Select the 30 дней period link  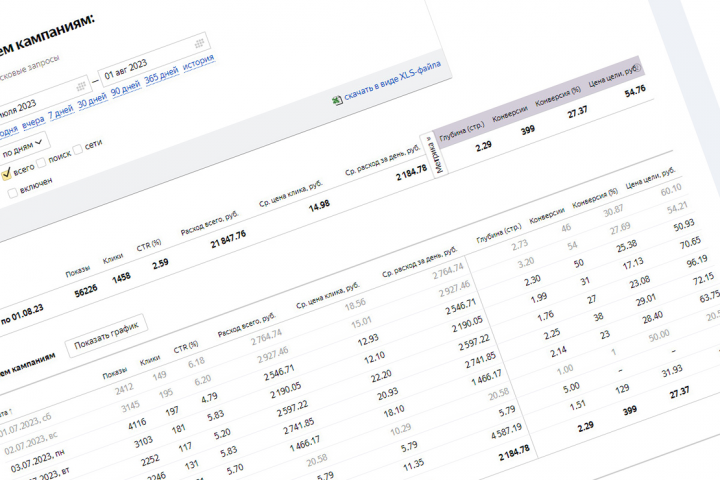coord(92,101)
